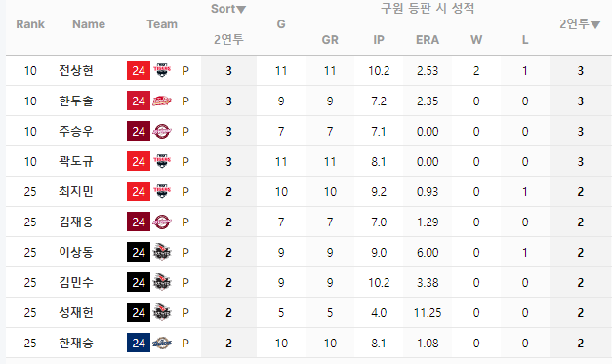
Task: Open the Sort dropdown arrow
Action: pyautogui.click(x=241, y=10)
